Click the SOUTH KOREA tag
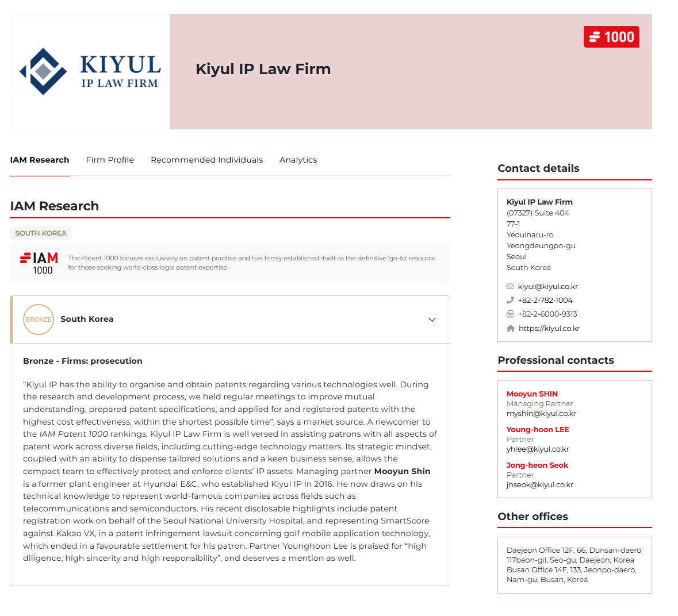This screenshot has width=678, height=616. tap(41, 233)
